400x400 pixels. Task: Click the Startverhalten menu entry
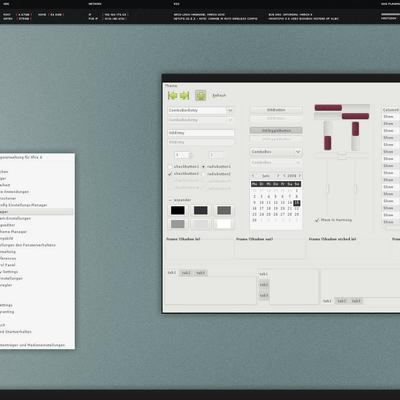(37, 332)
